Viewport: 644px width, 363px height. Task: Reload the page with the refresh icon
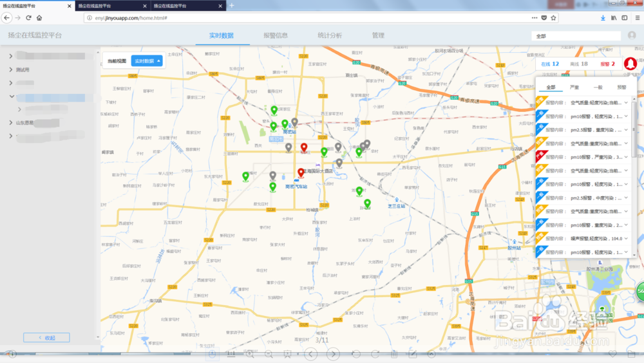[x=28, y=17]
